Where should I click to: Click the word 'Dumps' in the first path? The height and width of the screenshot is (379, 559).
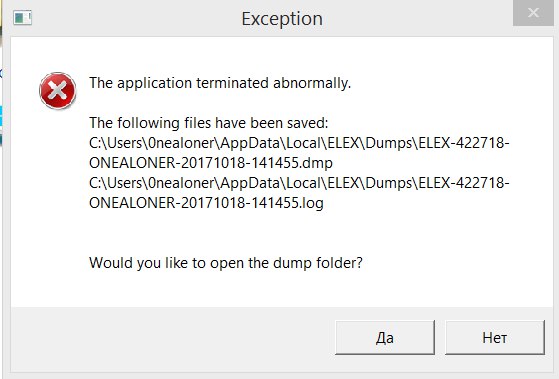[x=389, y=143]
